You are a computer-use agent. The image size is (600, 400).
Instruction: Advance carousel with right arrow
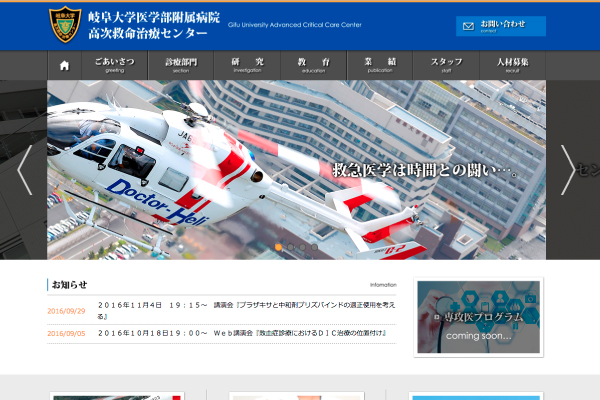pyautogui.click(x=567, y=169)
